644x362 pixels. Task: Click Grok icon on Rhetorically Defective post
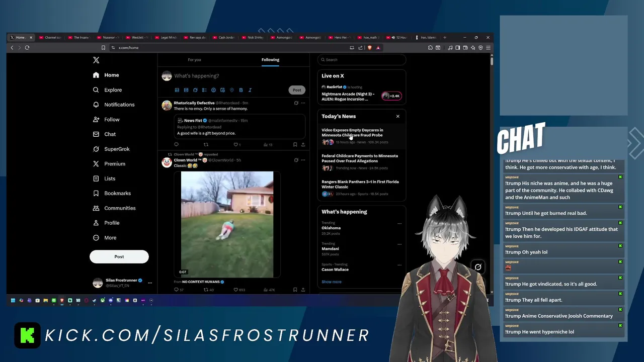pyautogui.click(x=296, y=103)
